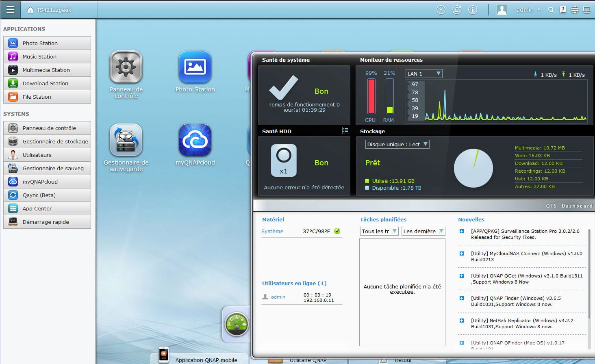This screenshot has height=364, width=595.
Task: Expand the MyCloudNAS Connect news item
Action: point(462,253)
